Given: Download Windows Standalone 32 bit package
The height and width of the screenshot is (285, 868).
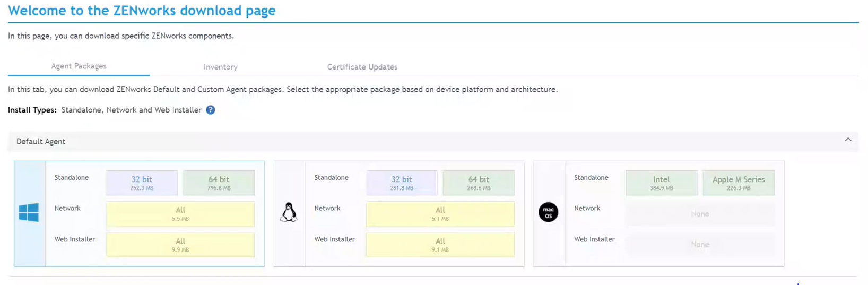Looking at the screenshot, I should (x=142, y=183).
